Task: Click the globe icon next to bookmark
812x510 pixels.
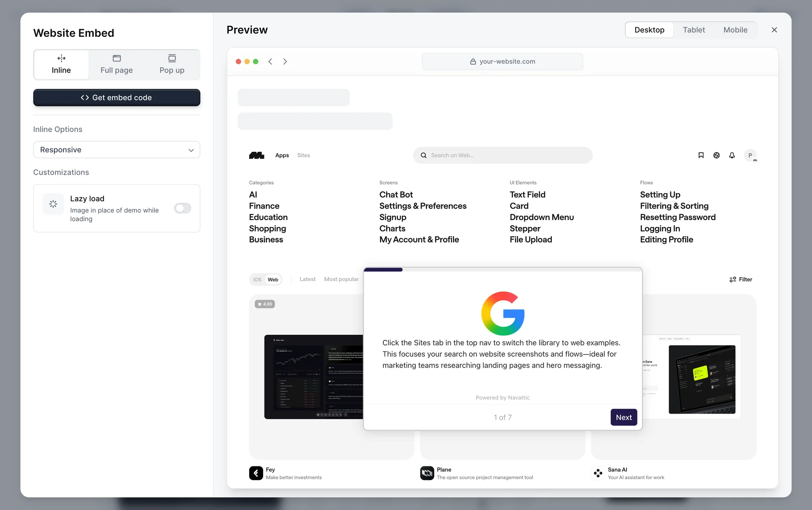Action: coord(716,155)
